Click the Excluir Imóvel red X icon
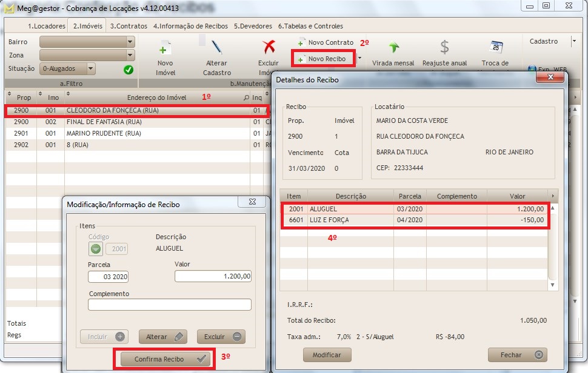This screenshot has width=588, height=373. [268, 47]
